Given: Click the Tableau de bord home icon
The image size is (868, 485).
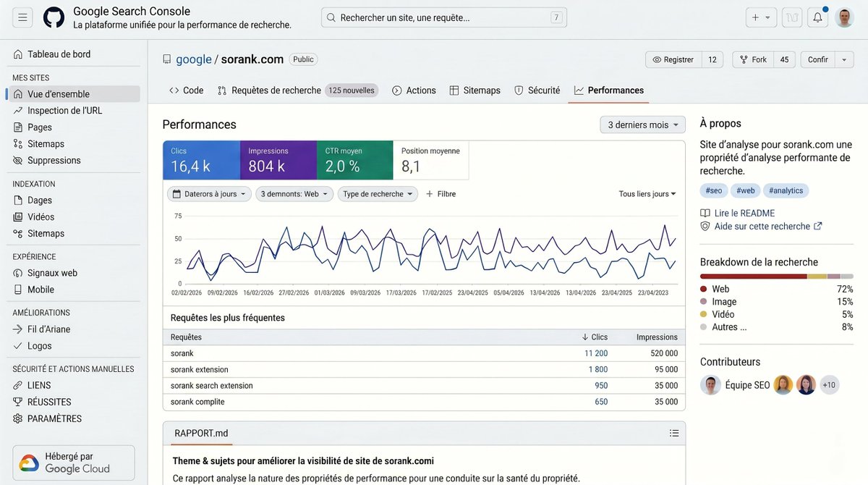Looking at the screenshot, I should pos(18,54).
